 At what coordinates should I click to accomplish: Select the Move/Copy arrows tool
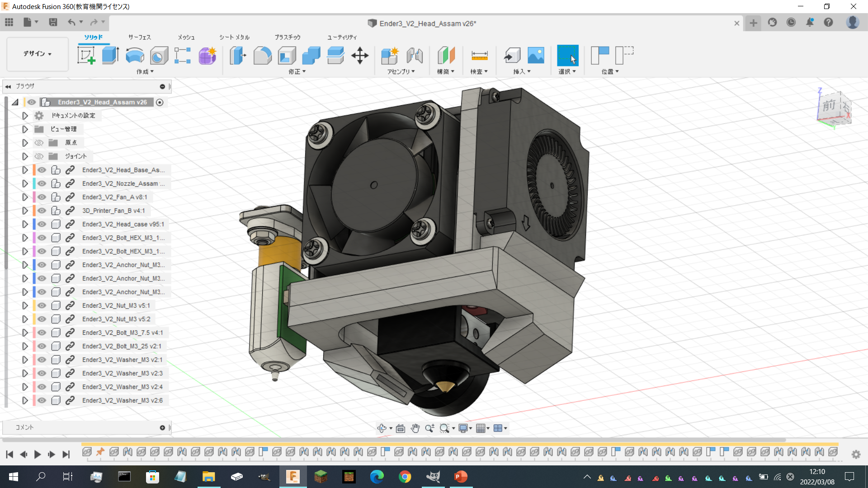(x=360, y=56)
